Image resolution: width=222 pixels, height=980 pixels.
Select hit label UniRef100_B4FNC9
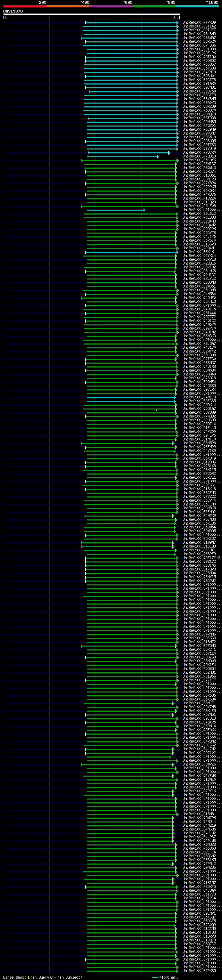pos(199,72)
